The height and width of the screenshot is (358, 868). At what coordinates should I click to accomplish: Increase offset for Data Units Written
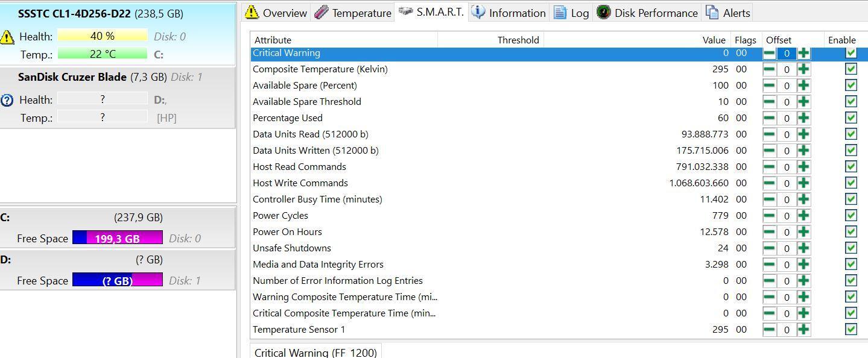(x=803, y=151)
